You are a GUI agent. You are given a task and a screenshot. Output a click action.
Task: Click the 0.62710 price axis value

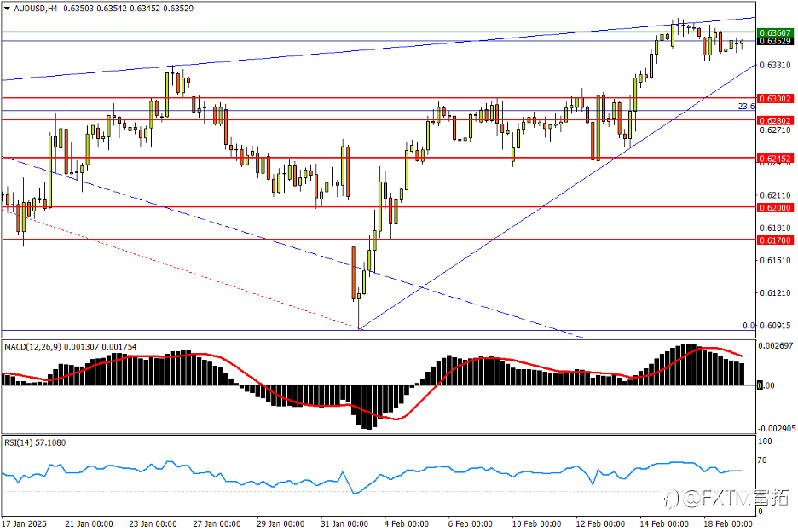click(775, 130)
